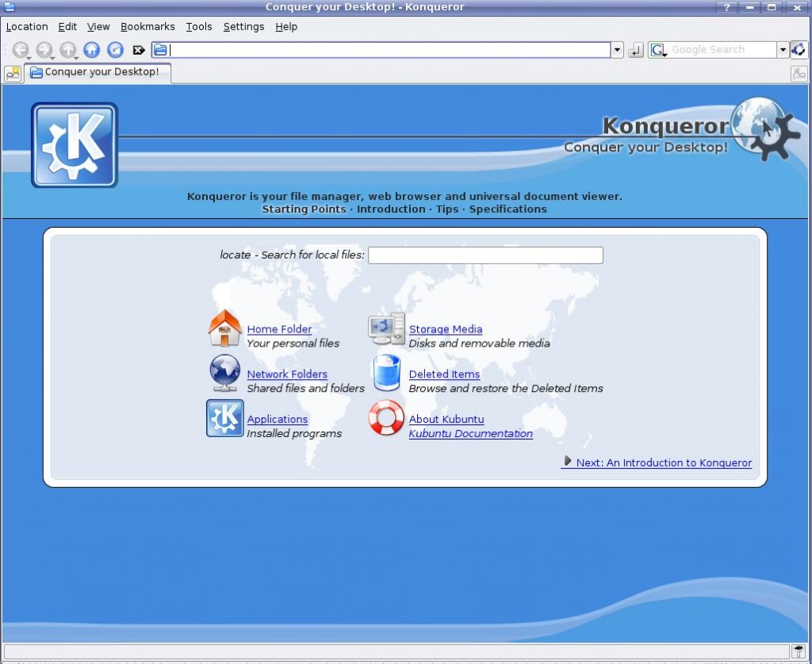
Task: Select search provider via Google icon
Action: click(x=658, y=50)
